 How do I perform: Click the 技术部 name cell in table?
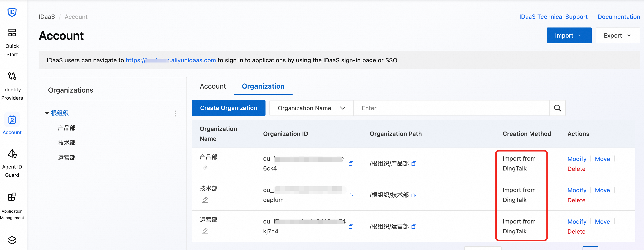tap(208, 188)
